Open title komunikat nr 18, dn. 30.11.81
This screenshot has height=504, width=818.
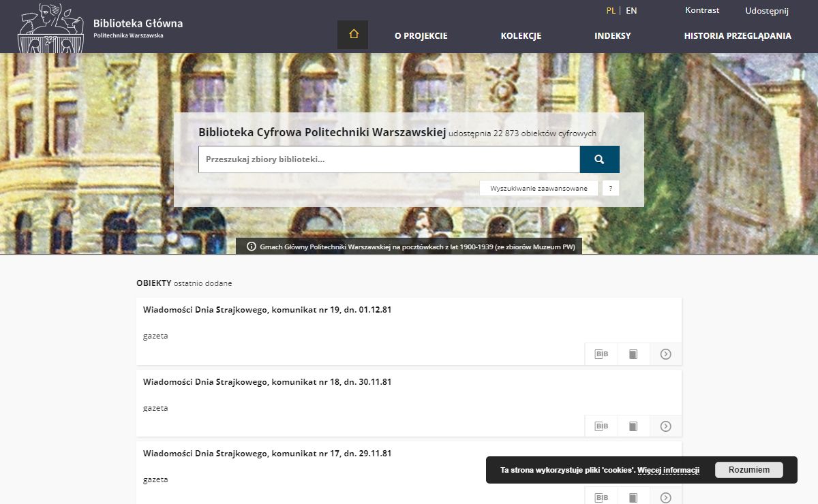pos(267,382)
